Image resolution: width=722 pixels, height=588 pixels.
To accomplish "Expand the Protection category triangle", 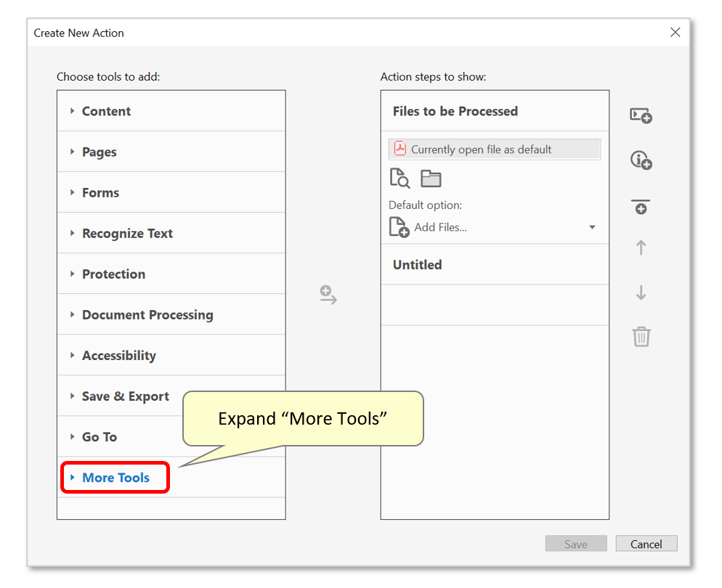I will [73, 274].
